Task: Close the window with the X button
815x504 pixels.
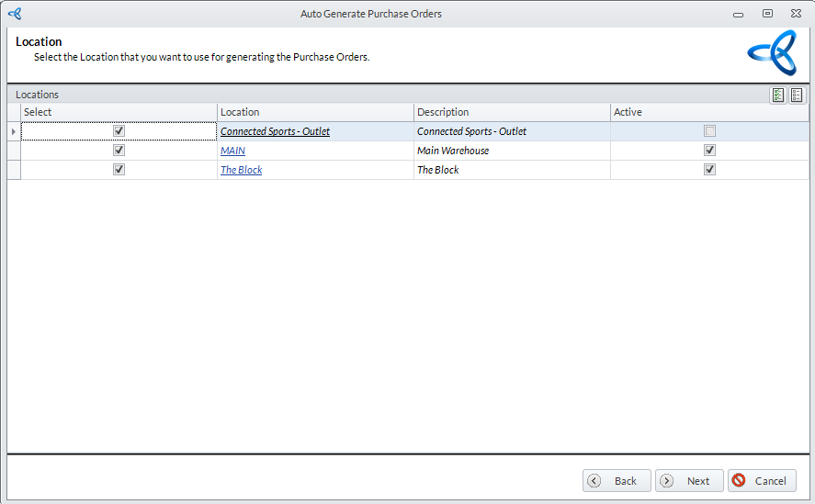Action: 796,14
